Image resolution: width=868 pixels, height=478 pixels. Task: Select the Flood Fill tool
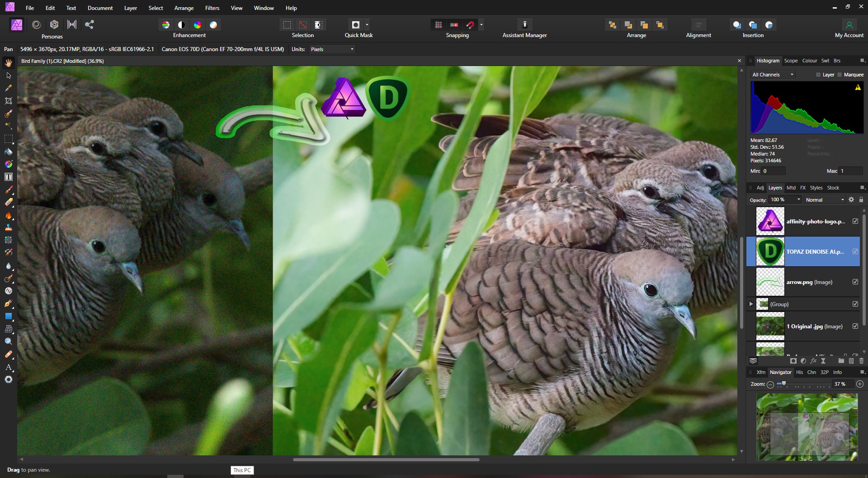(x=8, y=152)
